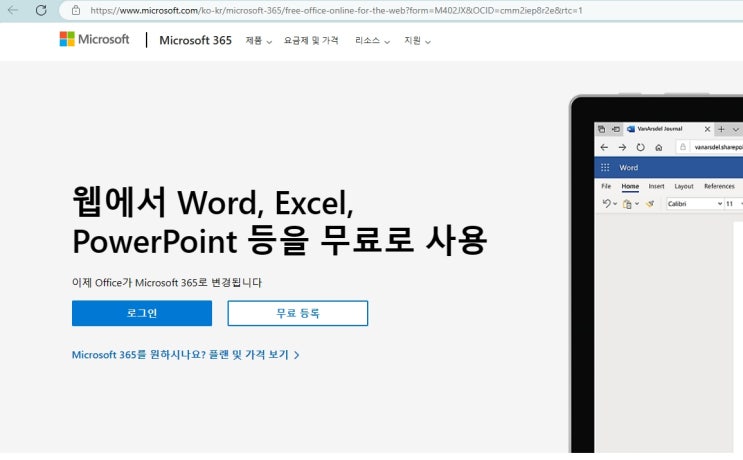Select the microsoft.com URL in address bar
This screenshot has width=743, height=460.
click(336, 10)
